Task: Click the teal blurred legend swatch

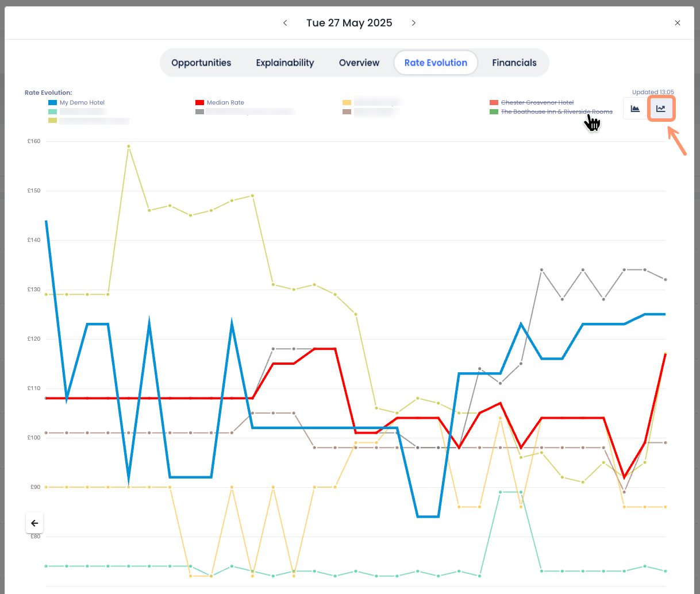Action: click(x=52, y=112)
